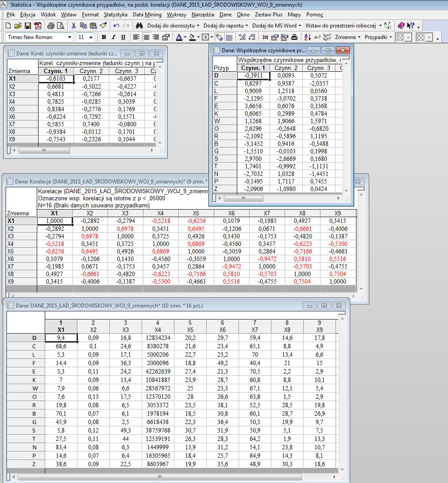Viewport: 448px width, 483px height.
Task: Set center text alignment
Action: (x=146, y=37)
